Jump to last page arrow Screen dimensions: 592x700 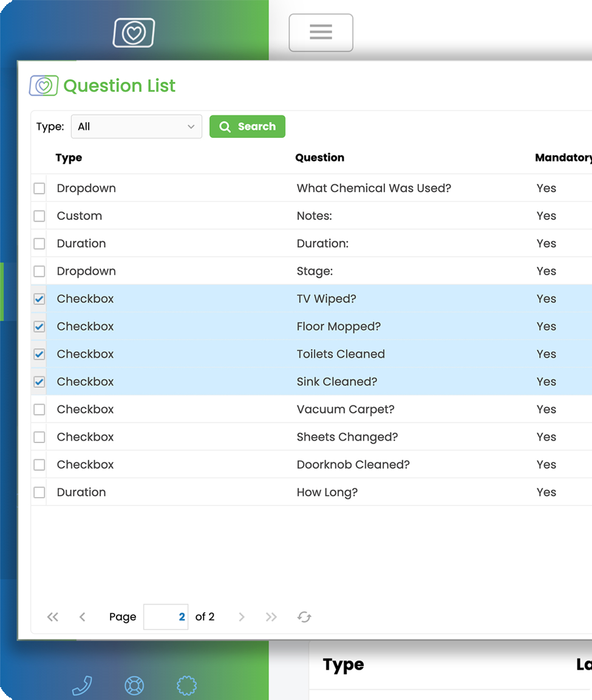point(271,617)
